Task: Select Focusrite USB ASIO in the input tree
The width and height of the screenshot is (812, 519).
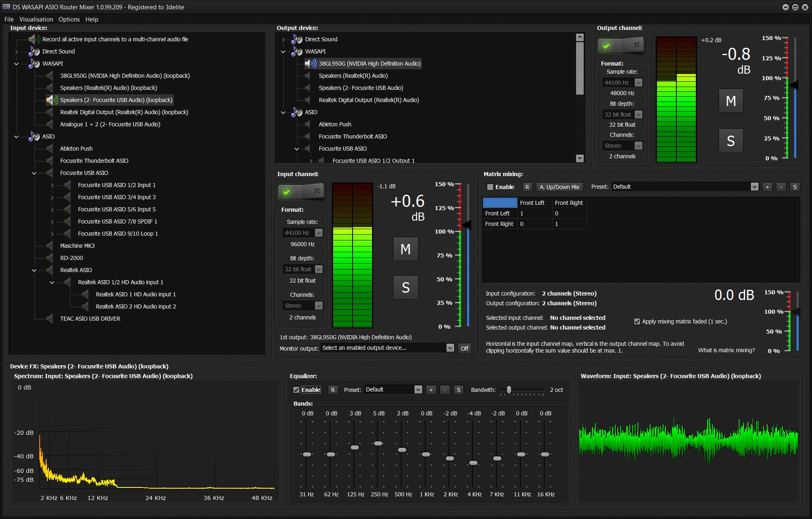Action: [x=84, y=173]
